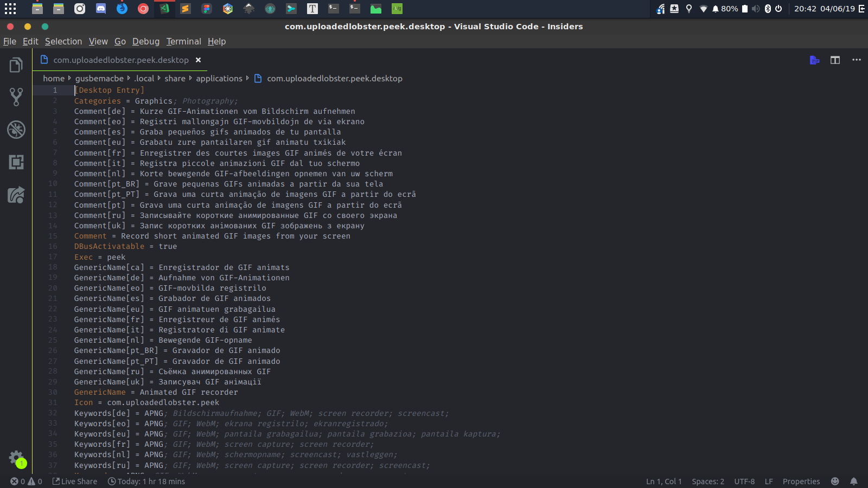The width and height of the screenshot is (868, 488).
Task: Open the Typora T icon
Action: pyautogui.click(x=312, y=9)
